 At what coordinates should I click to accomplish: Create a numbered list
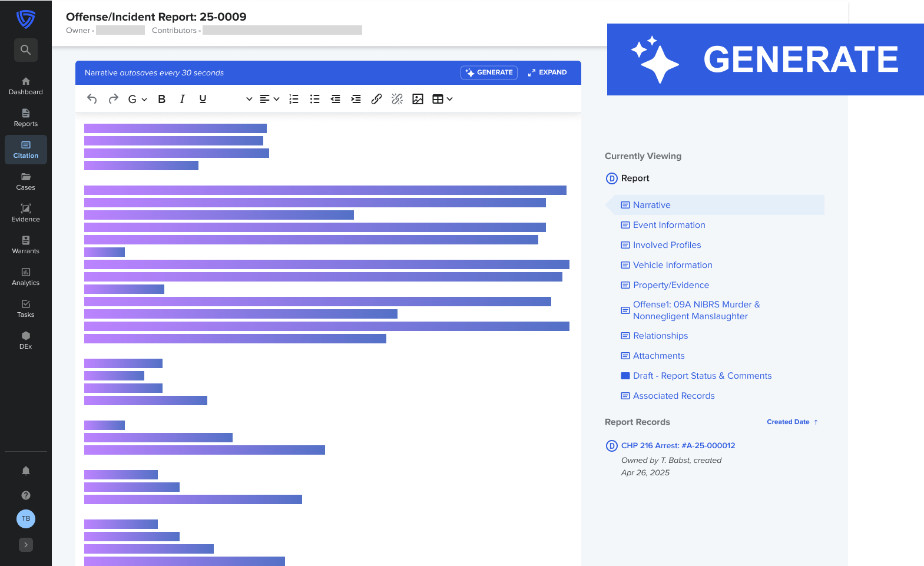tap(294, 99)
